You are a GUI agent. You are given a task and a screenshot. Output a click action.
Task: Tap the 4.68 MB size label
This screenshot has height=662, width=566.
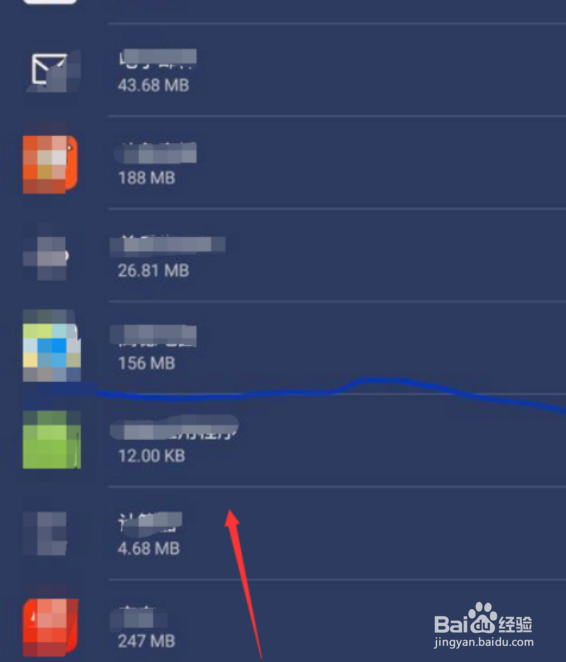pos(149,548)
